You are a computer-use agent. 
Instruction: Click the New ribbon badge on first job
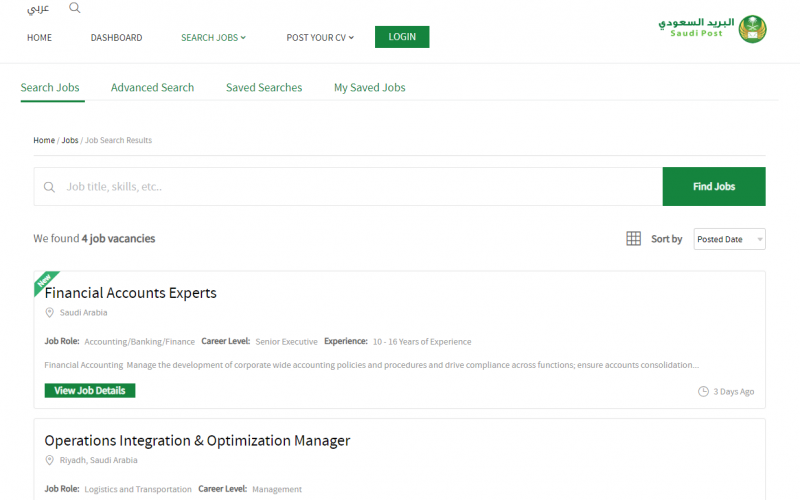(45, 282)
